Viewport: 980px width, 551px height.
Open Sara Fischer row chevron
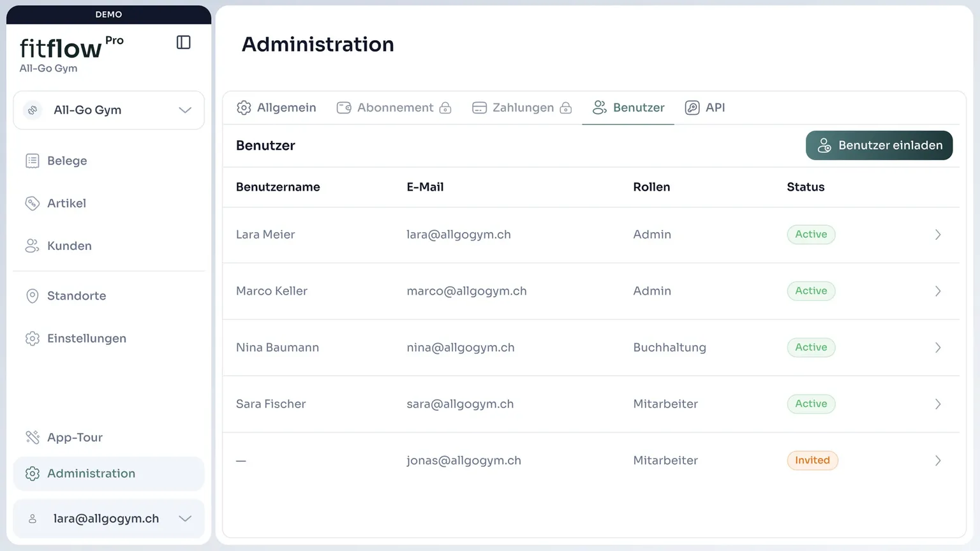[x=938, y=404]
